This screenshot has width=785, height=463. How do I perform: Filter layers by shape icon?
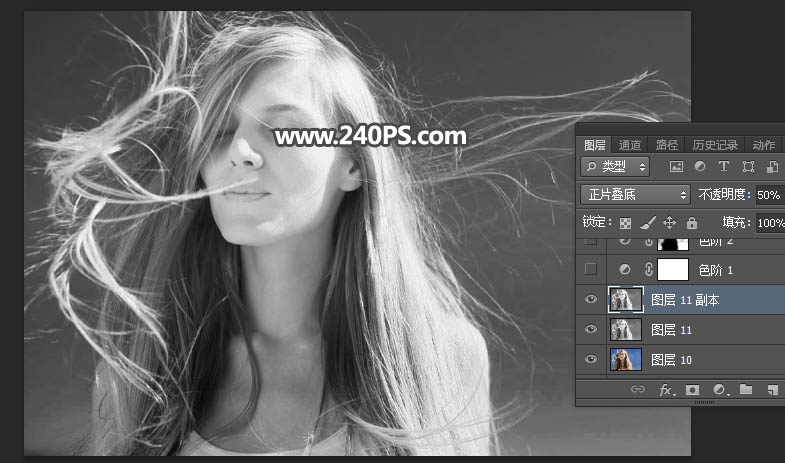pos(748,167)
